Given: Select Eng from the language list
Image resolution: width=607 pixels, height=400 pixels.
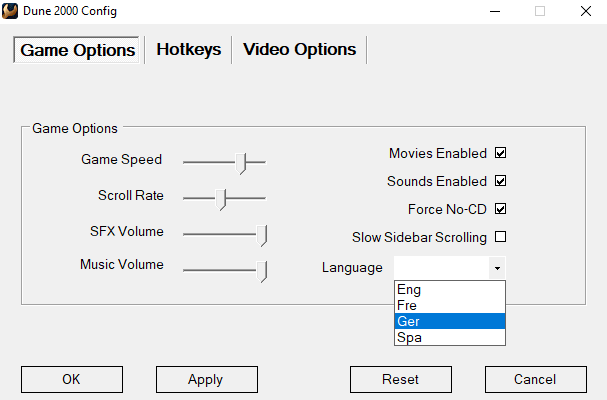Looking at the screenshot, I should [x=449, y=290].
